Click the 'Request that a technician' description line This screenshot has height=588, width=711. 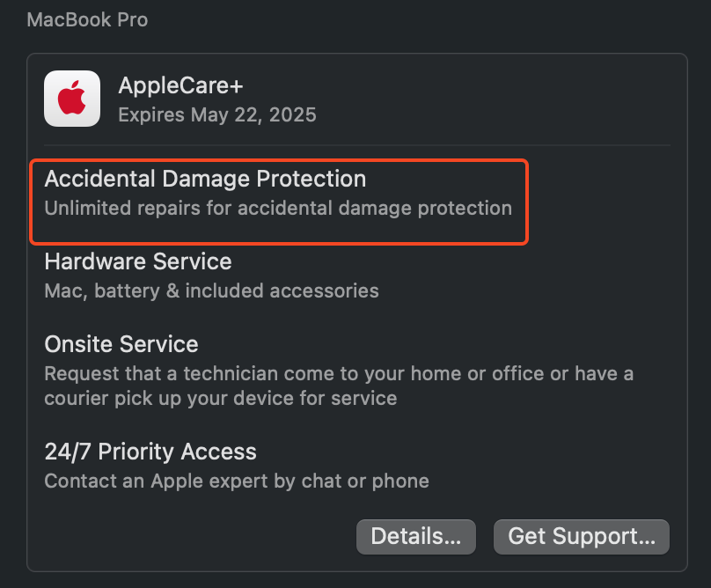[339, 373]
